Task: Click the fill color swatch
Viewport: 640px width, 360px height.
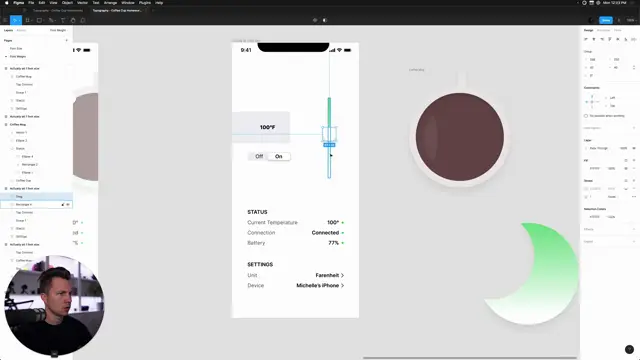Action: 586,168
